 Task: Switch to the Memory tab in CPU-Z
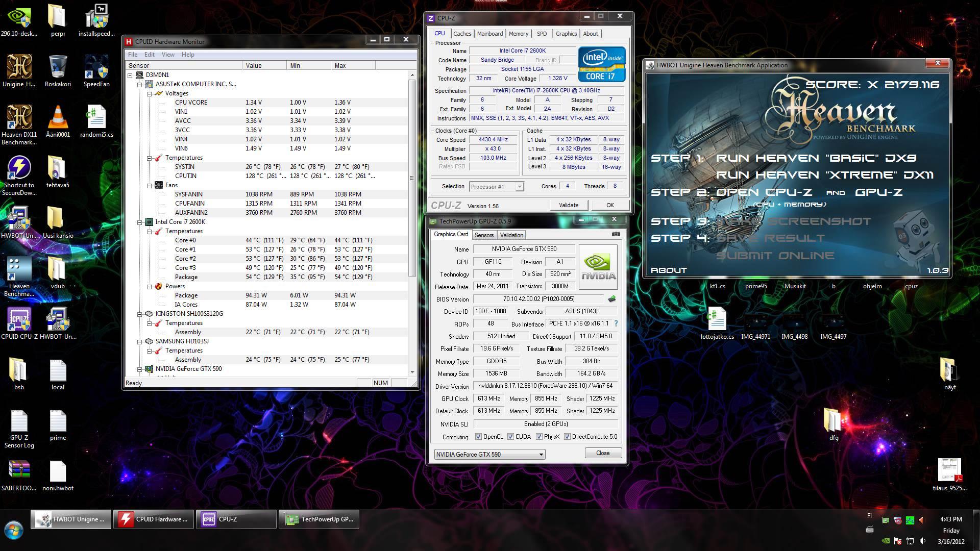(518, 34)
